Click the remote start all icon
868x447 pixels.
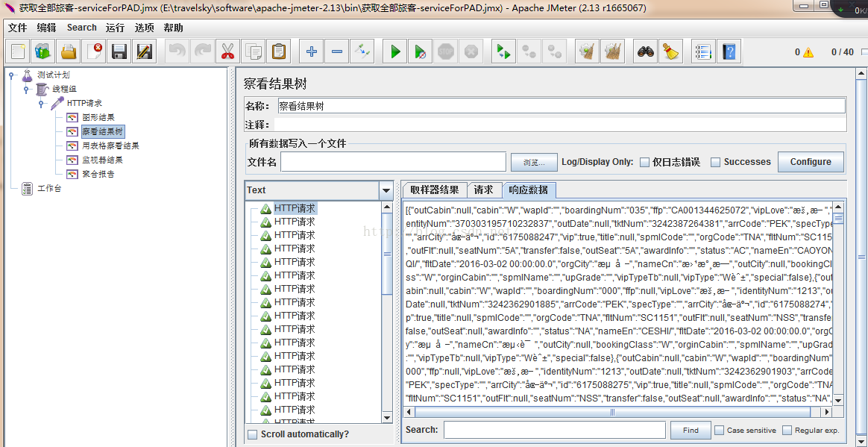coord(503,51)
